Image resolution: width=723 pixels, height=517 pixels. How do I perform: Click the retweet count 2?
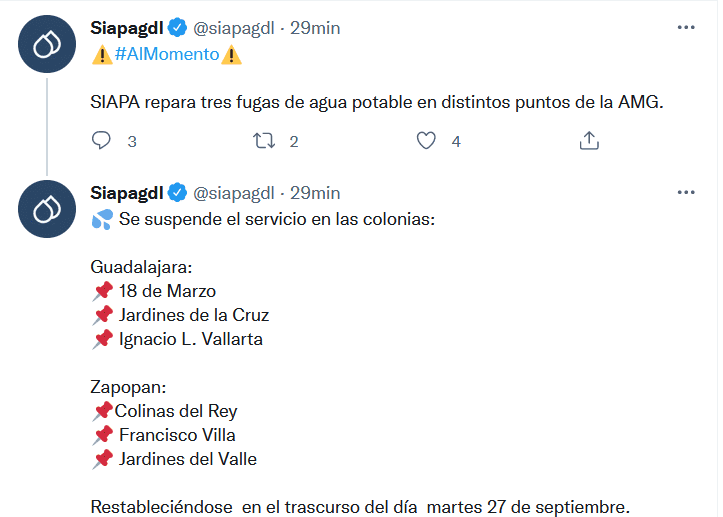[294, 142]
